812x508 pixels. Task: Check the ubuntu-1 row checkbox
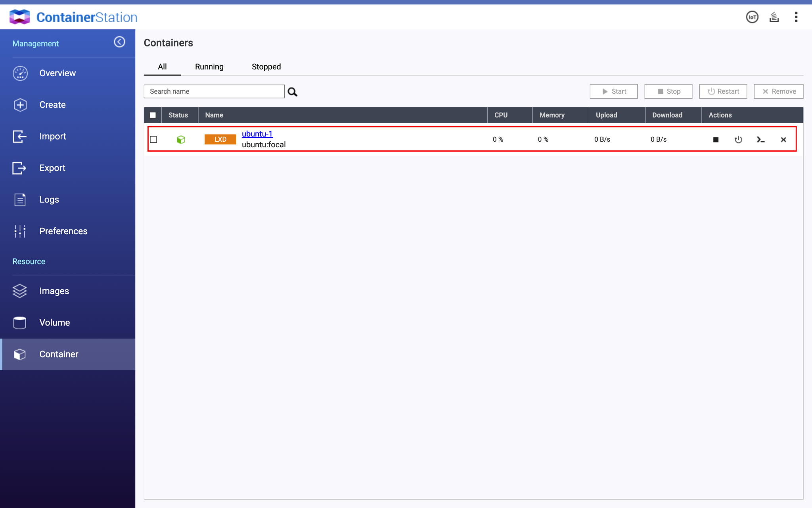pyautogui.click(x=153, y=140)
